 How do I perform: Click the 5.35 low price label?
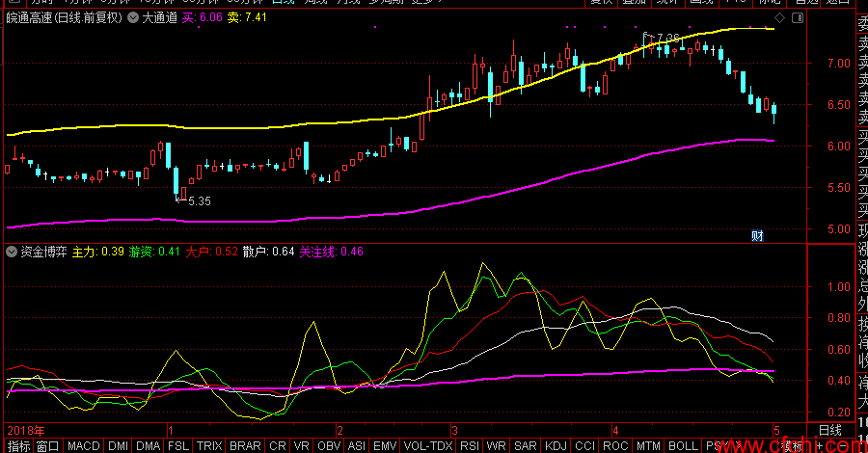tap(200, 201)
